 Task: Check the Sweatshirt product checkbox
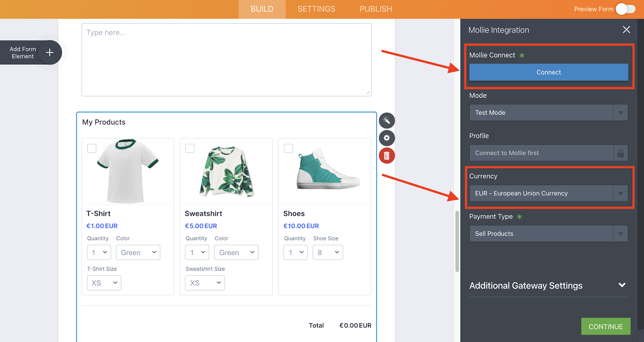[190, 148]
